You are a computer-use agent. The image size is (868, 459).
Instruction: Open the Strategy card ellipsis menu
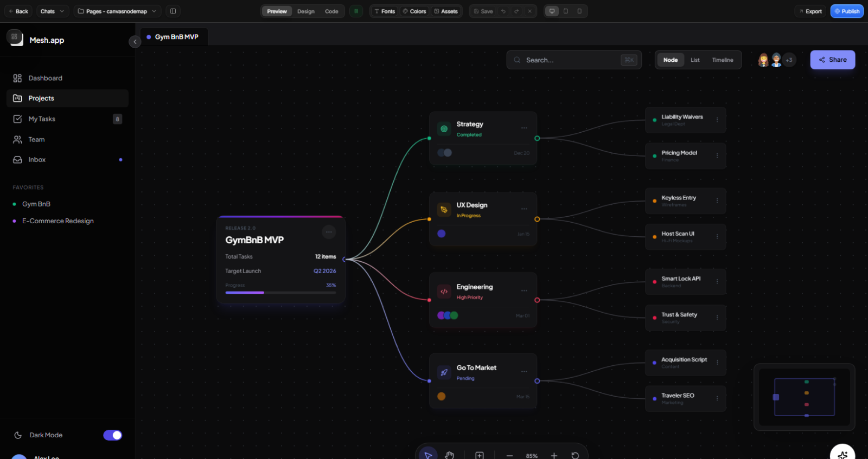point(524,128)
